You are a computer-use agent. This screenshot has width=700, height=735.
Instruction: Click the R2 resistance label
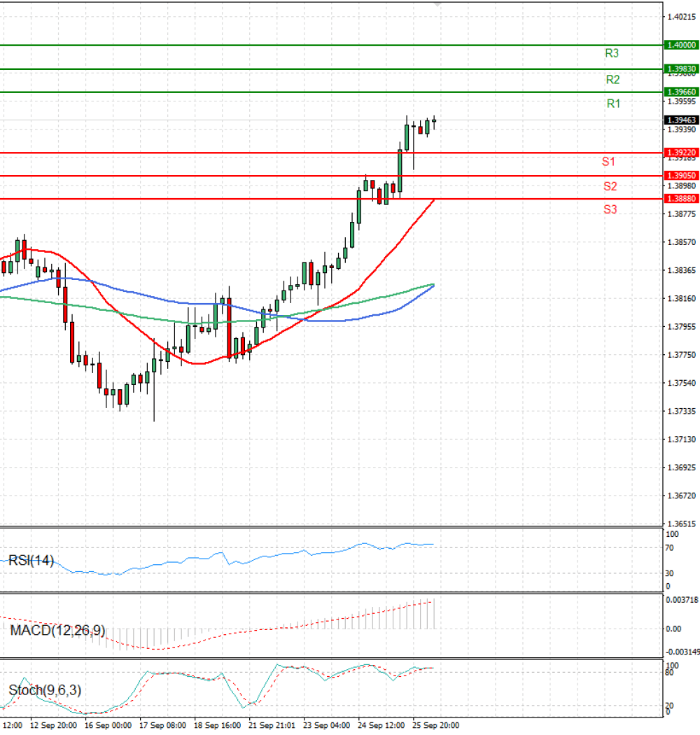[x=612, y=80]
